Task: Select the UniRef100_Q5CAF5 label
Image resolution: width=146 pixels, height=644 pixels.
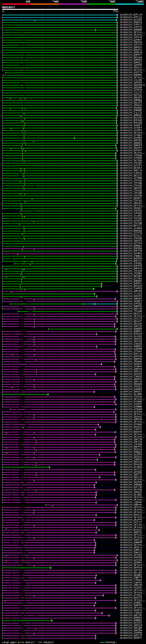Action: (x=131, y=98)
